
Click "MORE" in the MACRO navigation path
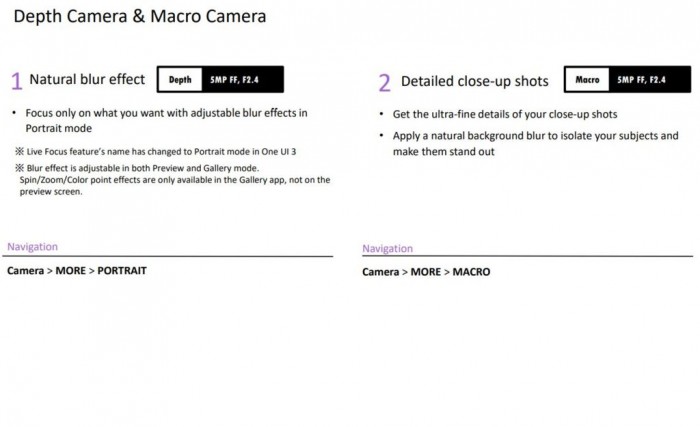(x=425, y=271)
